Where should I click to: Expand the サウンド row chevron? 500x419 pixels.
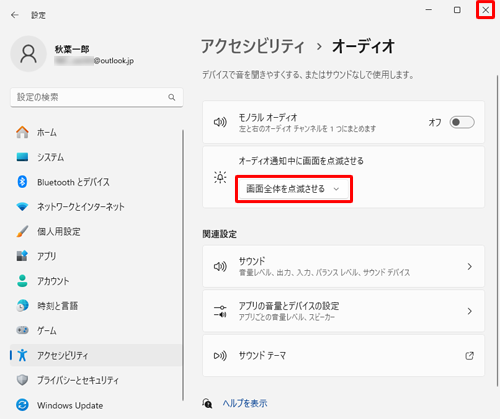point(470,266)
